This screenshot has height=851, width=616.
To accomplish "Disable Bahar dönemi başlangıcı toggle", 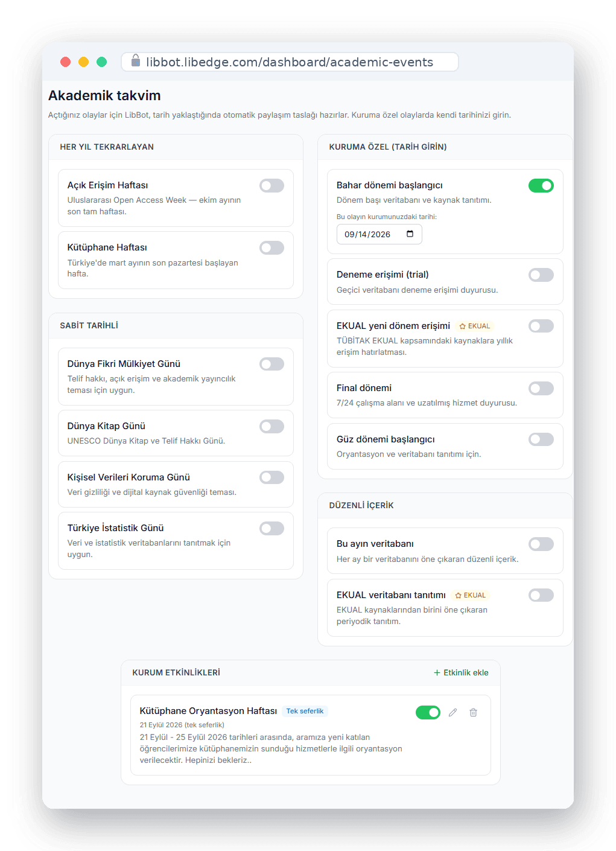I will 541,186.
